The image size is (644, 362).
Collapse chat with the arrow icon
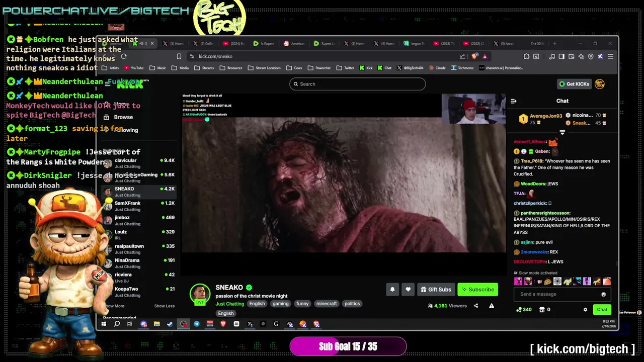coord(514,101)
